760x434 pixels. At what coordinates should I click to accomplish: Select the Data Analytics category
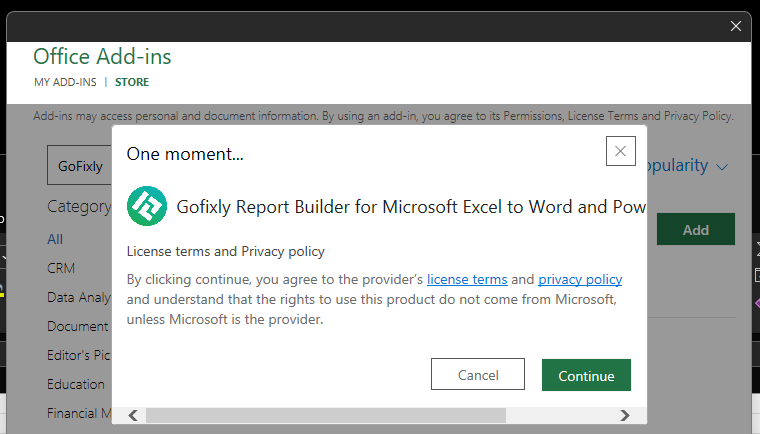pos(79,297)
